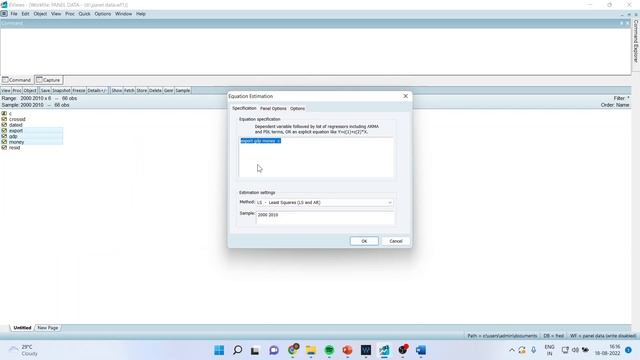Click Save in workfile toolbar
Viewport: 640px width, 360px height.
pyautogui.click(x=45, y=91)
